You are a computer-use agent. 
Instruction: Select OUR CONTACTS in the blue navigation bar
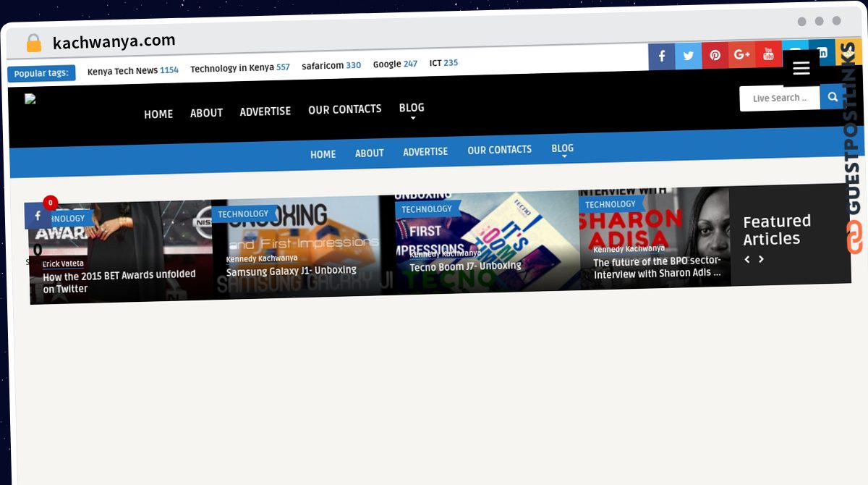(x=499, y=150)
